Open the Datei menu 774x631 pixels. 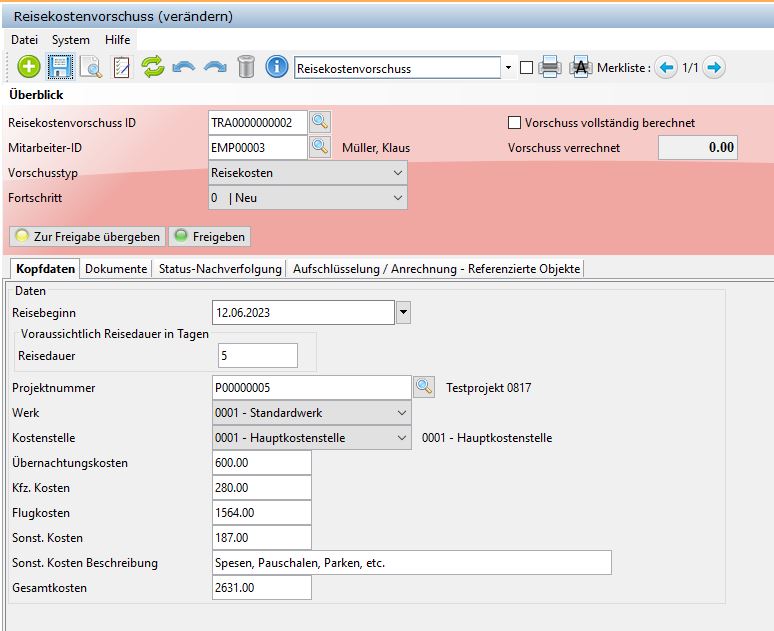24,40
